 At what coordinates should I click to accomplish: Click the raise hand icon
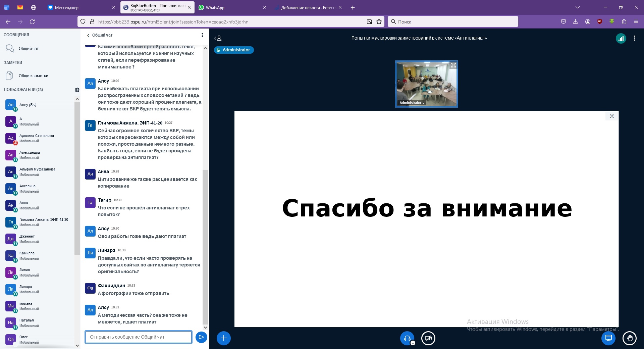pos(630,338)
